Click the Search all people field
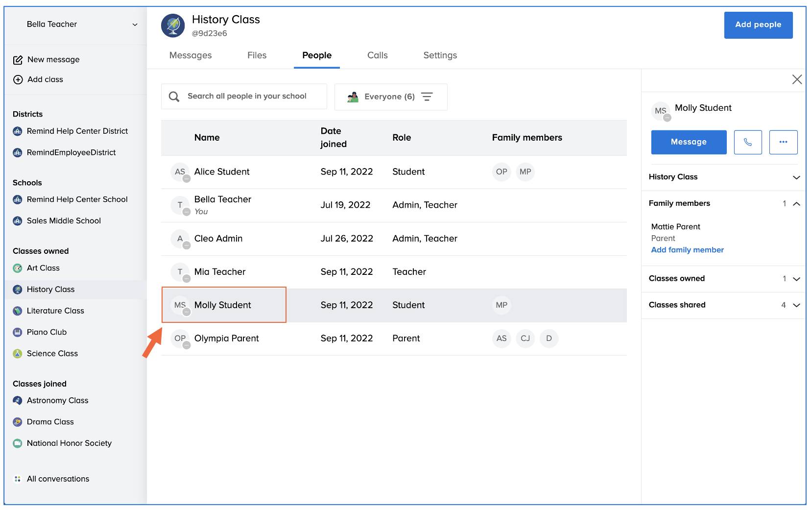The width and height of the screenshot is (812, 512). pyautogui.click(x=247, y=97)
